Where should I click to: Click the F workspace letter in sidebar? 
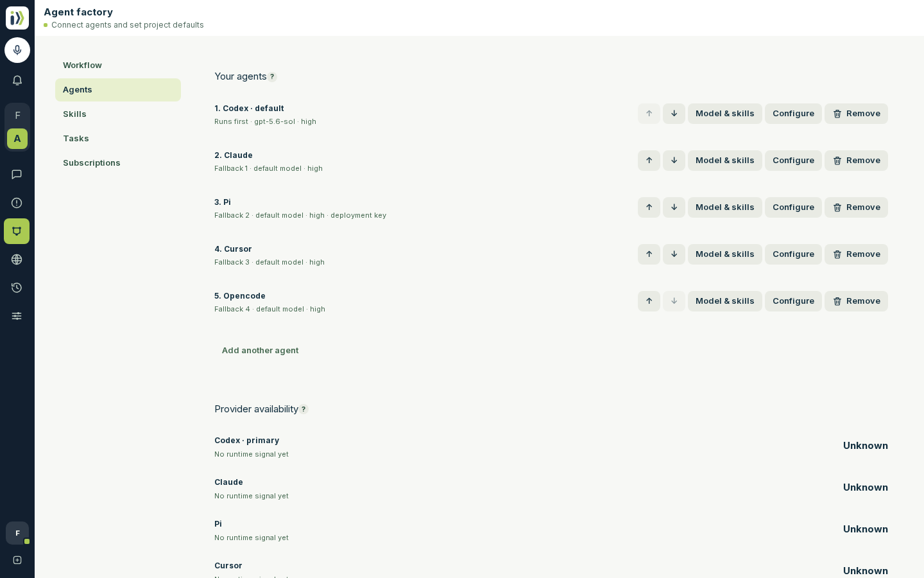pyautogui.click(x=17, y=116)
